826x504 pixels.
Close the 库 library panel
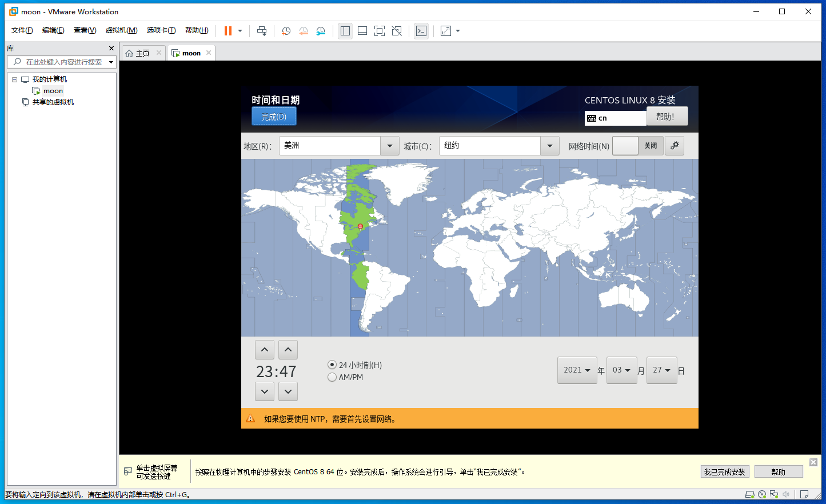tap(111, 48)
